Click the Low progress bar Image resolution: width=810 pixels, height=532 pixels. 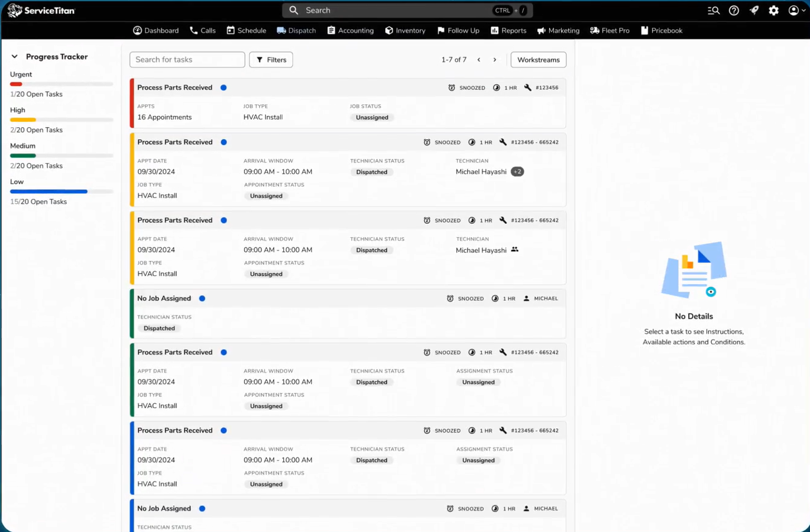point(62,191)
